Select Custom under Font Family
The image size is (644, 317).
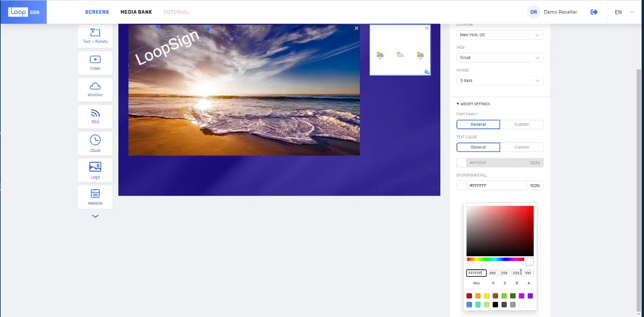tap(522, 124)
